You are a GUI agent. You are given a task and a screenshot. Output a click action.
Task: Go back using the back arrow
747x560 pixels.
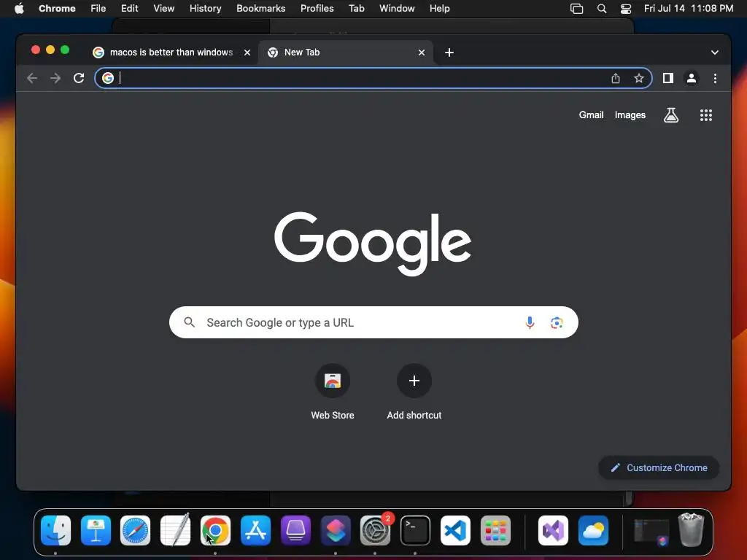(x=32, y=78)
